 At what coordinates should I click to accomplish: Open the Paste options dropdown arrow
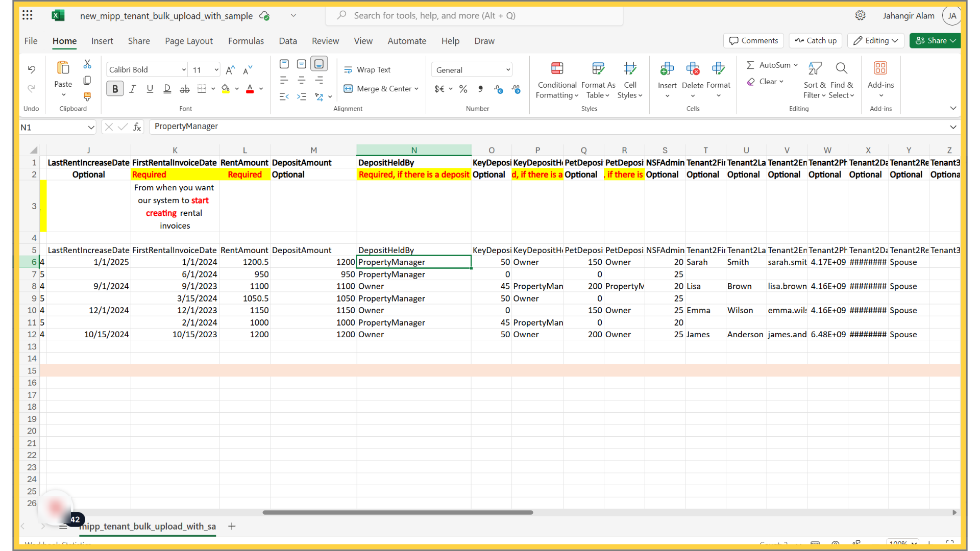(63, 95)
